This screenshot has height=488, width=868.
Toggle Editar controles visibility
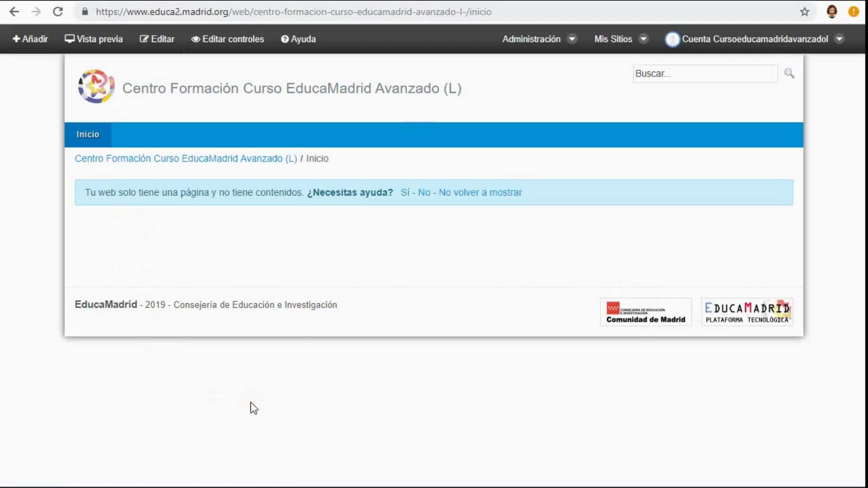pos(227,39)
